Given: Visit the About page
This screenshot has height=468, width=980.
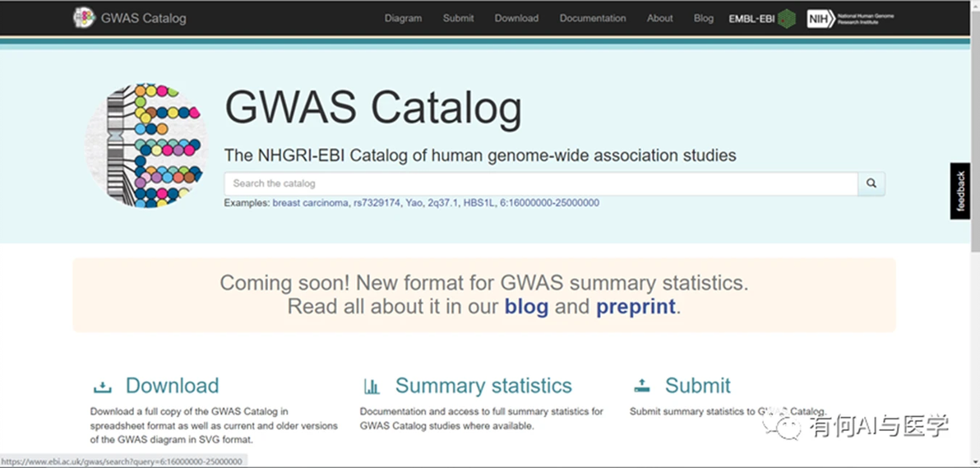Looking at the screenshot, I should click(659, 18).
